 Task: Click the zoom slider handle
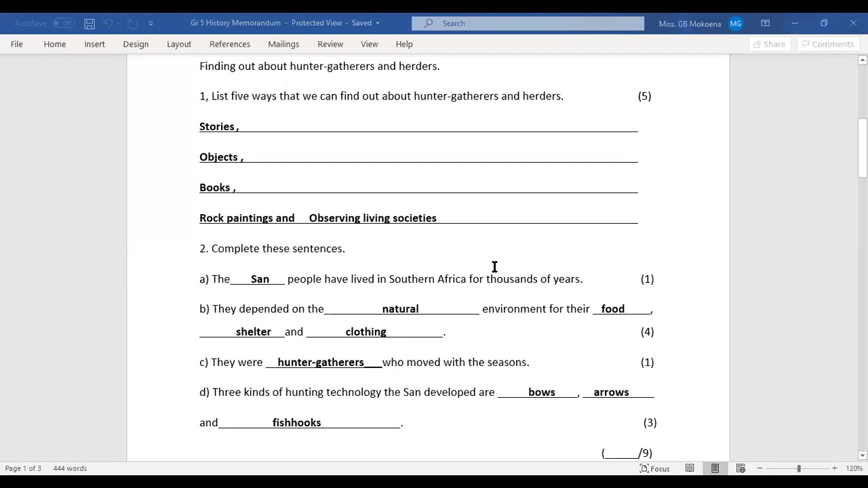click(x=799, y=468)
